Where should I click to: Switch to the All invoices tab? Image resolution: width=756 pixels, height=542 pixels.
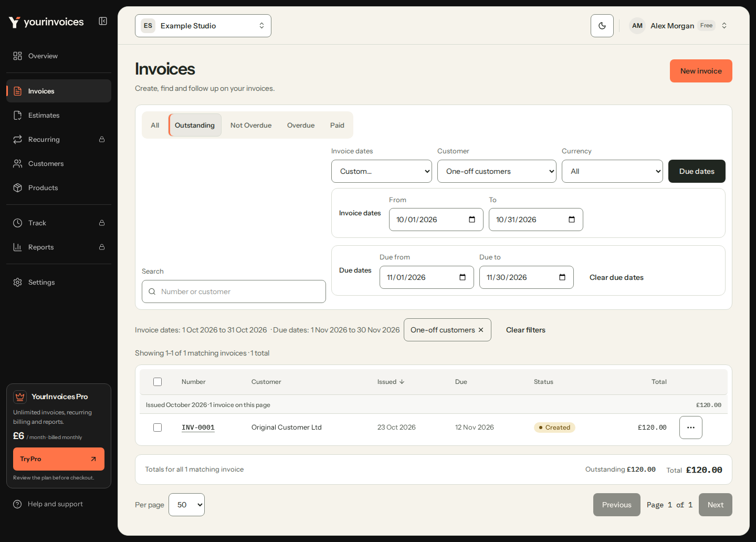(155, 126)
